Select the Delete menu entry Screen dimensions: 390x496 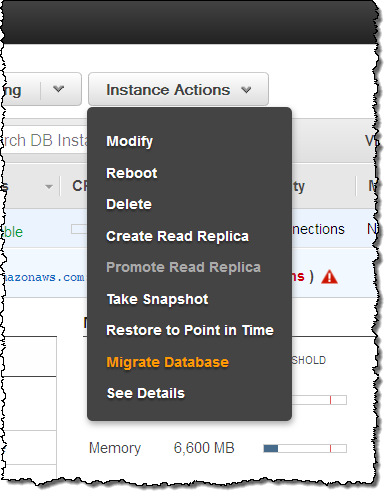[x=129, y=204]
